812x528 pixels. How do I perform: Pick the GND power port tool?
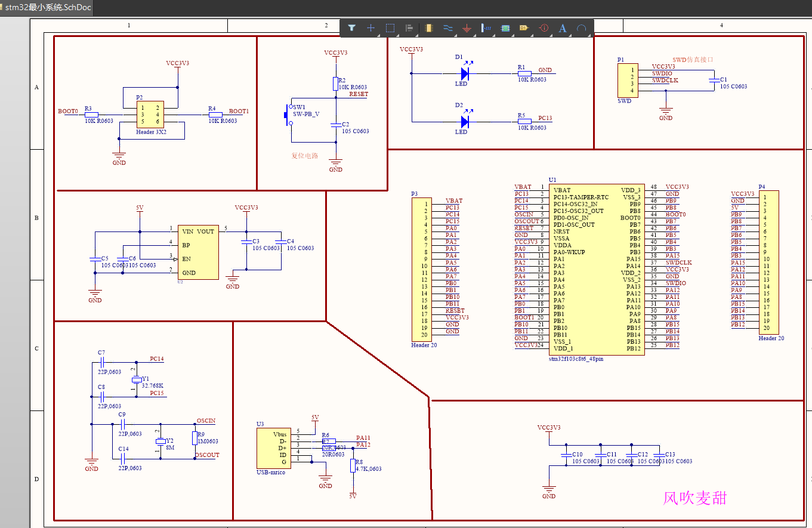pyautogui.click(x=467, y=27)
